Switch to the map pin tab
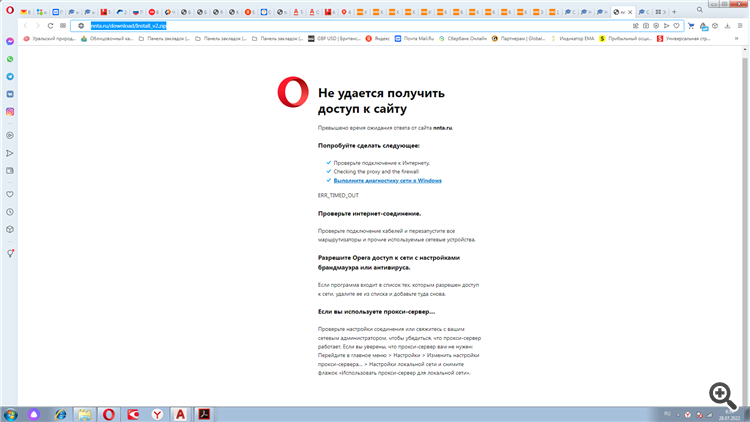 (346, 12)
